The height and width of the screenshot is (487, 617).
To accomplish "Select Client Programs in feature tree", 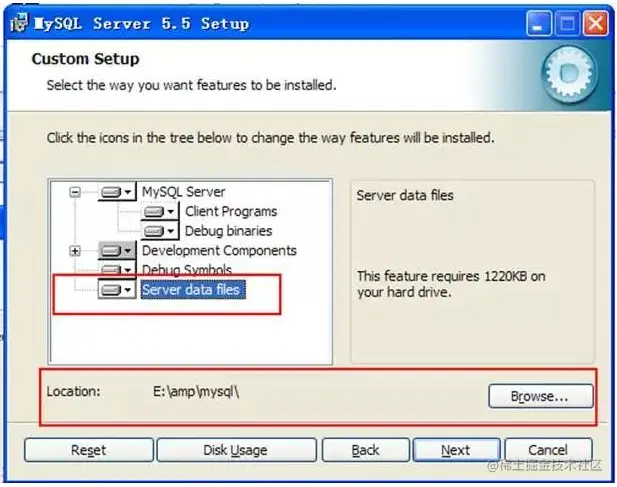I will tap(231, 212).
